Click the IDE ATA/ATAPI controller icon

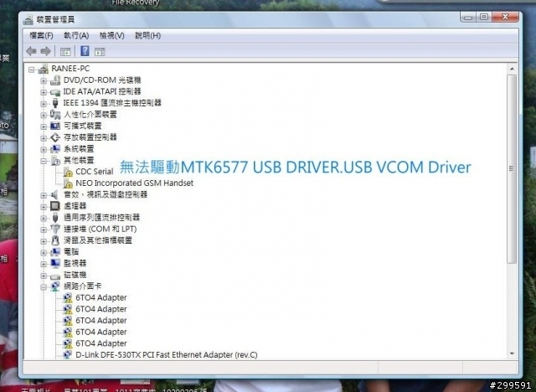pos(55,92)
